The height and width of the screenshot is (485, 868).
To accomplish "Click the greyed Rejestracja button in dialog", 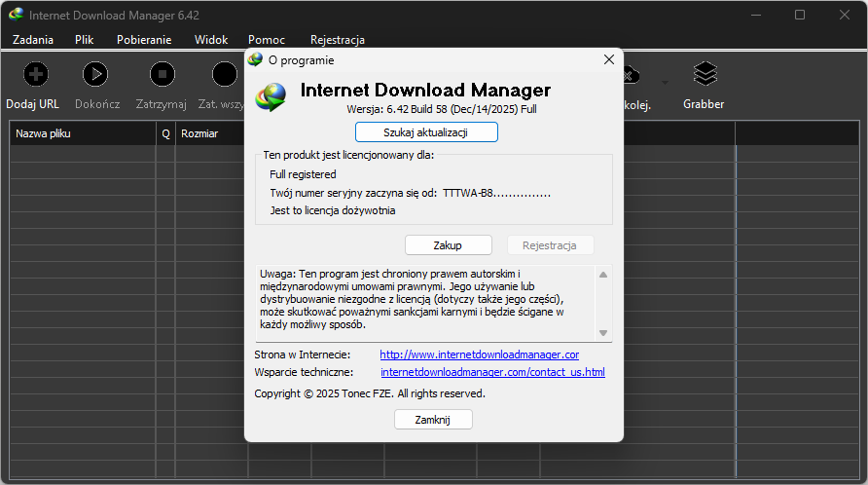I will (550, 245).
